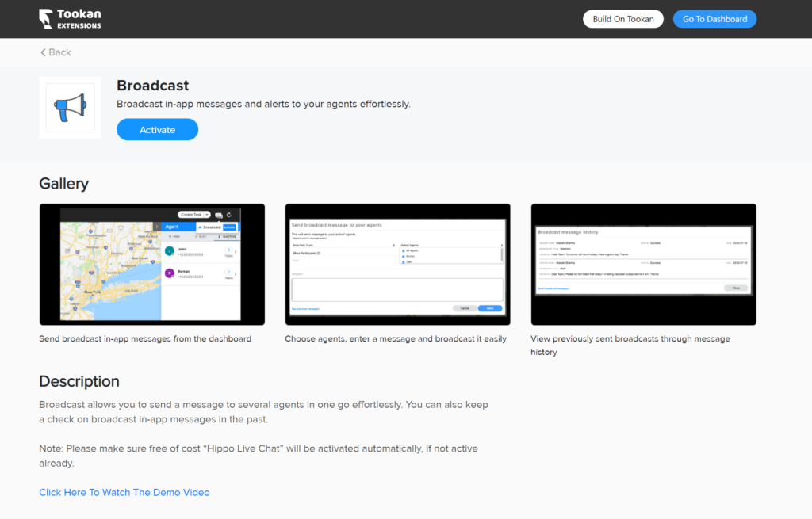Click the 'Broadcast allows you to send' paragraph

coord(263,412)
